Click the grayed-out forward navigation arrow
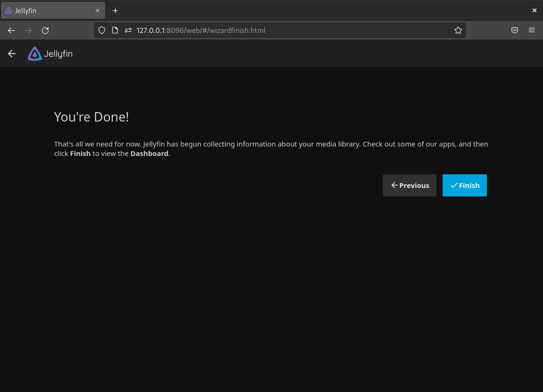The height and width of the screenshot is (392, 543). (28, 30)
